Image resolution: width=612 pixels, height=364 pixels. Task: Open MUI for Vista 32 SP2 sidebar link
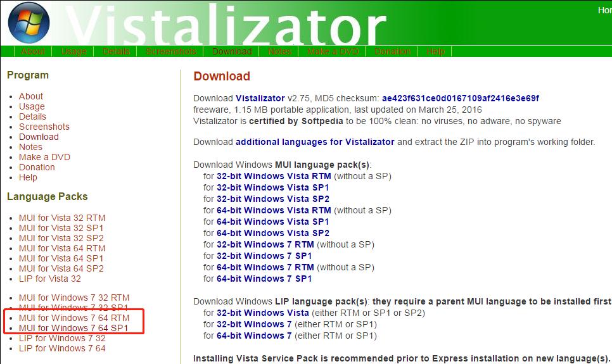(61, 239)
